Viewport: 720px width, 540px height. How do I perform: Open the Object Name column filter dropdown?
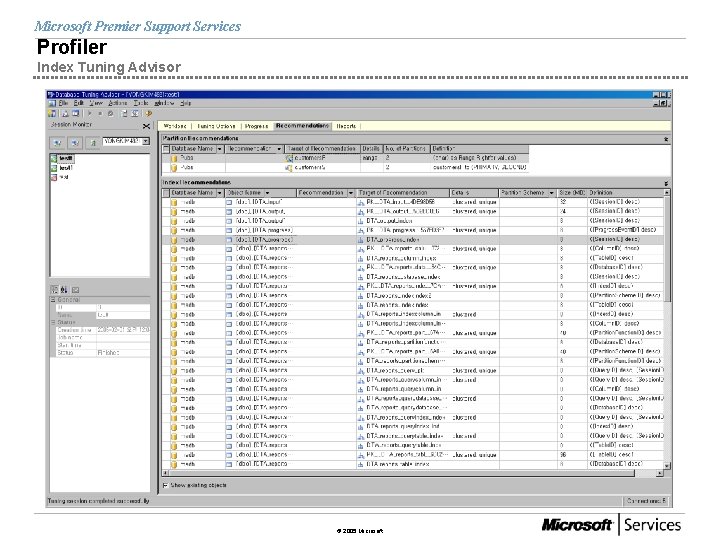point(267,193)
